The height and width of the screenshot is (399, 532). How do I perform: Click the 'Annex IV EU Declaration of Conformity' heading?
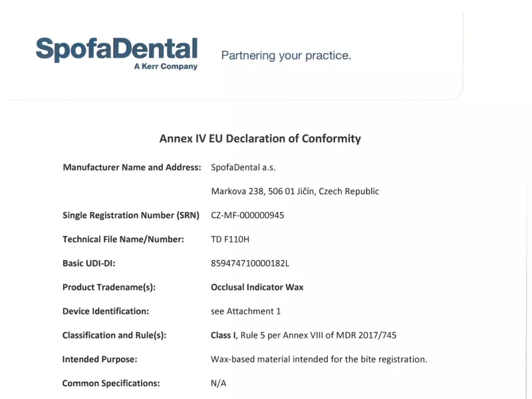pyautogui.click(x=260, y=138)
